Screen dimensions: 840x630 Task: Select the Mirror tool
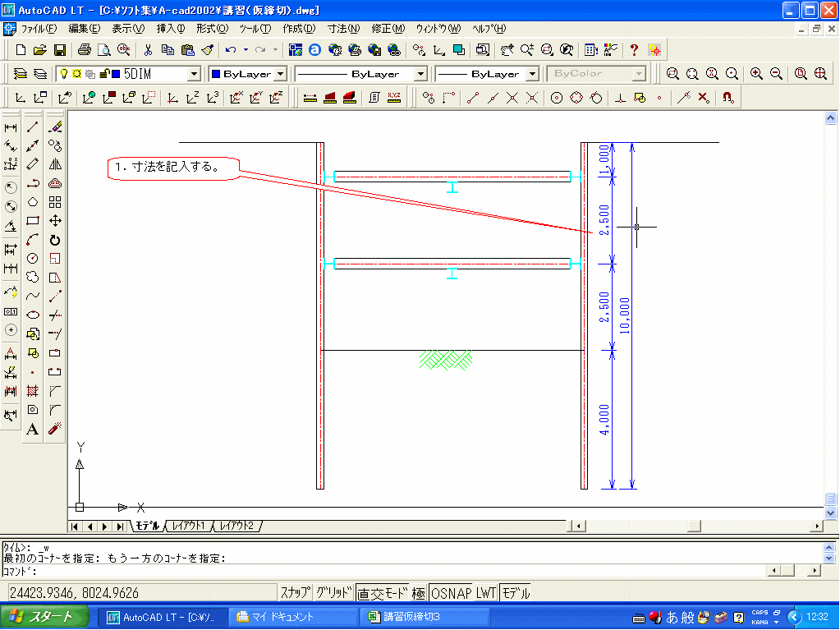55,164
